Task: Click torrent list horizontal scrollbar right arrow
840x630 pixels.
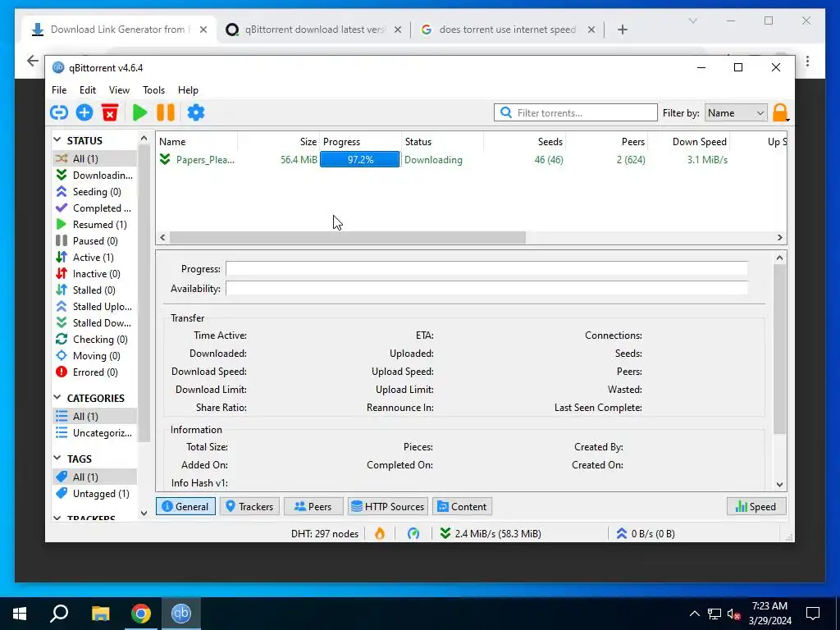Action: [779, 237]
